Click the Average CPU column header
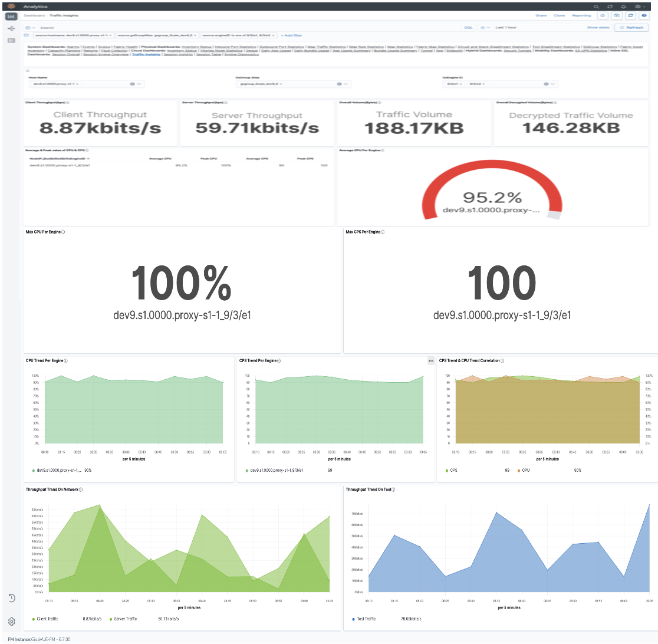The height and width of the screenshot is (644, 658). tap(160, 159)
